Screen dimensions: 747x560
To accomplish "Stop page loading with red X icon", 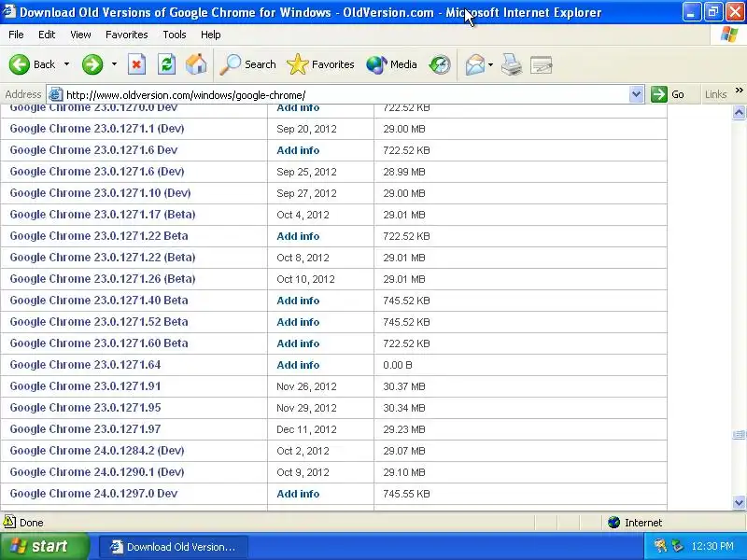I will (136, 64).
